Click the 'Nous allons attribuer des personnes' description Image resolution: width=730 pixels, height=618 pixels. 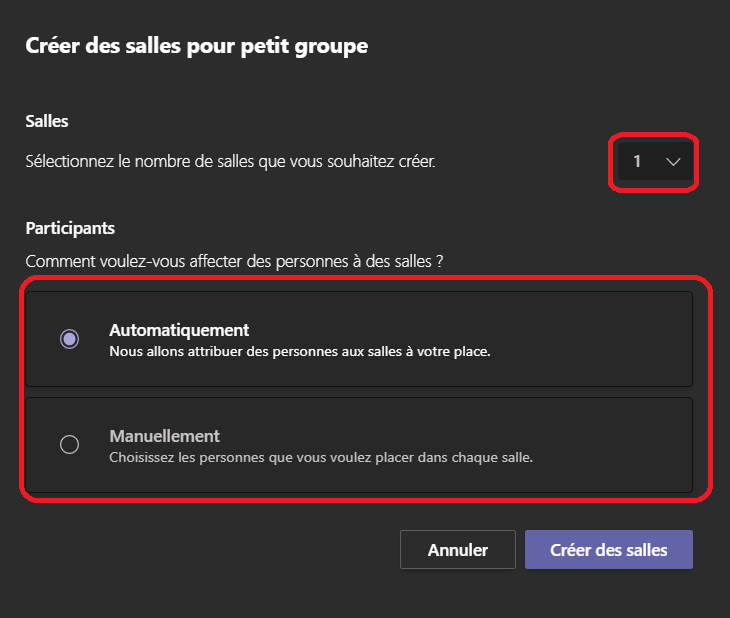click(x=300, y=352)
